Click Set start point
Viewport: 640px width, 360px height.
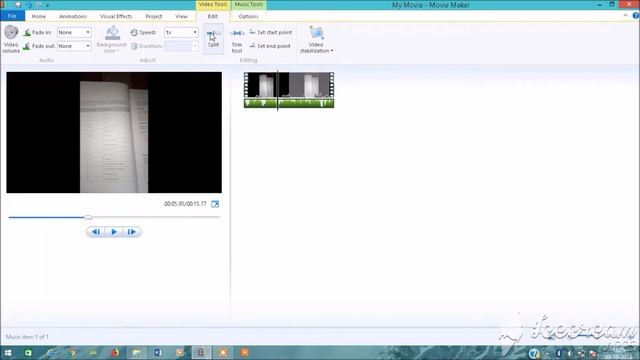click(x=271, y=32)
